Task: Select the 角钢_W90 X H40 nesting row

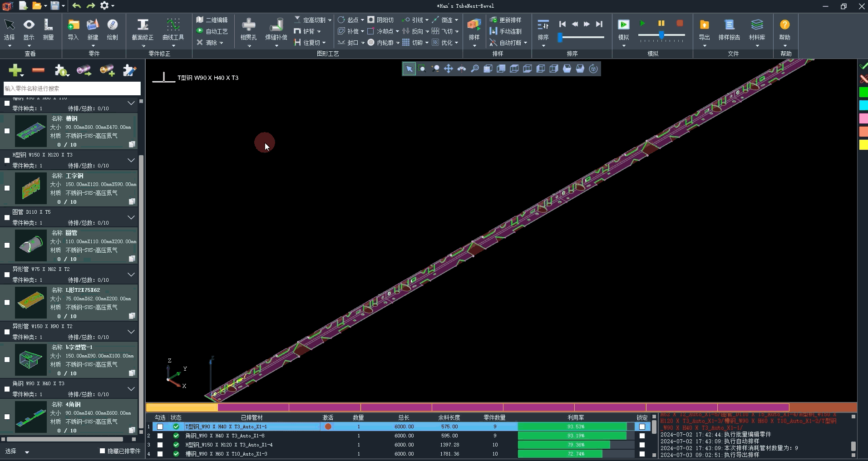Action: (x=225, y=436)
